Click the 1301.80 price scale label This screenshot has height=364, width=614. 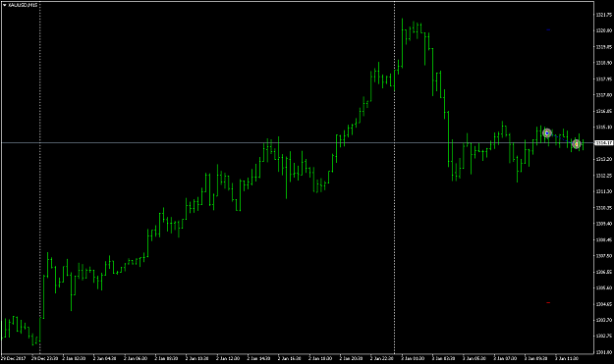click(603, 352)
